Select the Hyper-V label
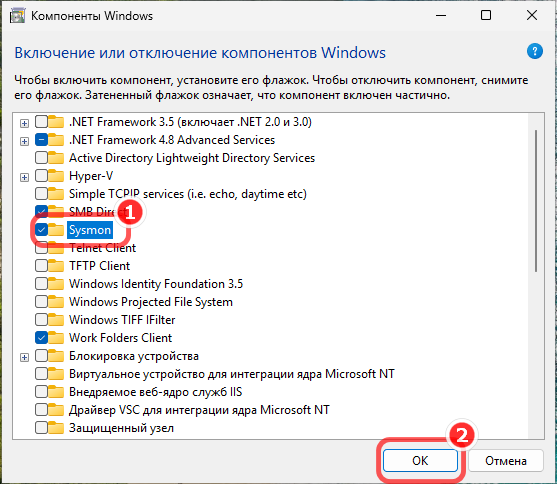Screen dimensions: 557x484 tap(91, 176)
